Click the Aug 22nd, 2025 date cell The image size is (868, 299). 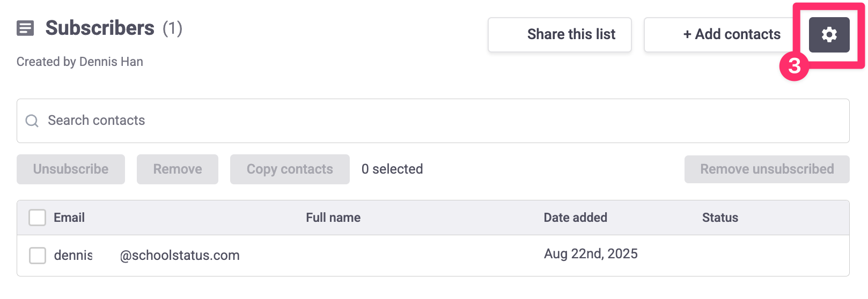coord(591,253)
